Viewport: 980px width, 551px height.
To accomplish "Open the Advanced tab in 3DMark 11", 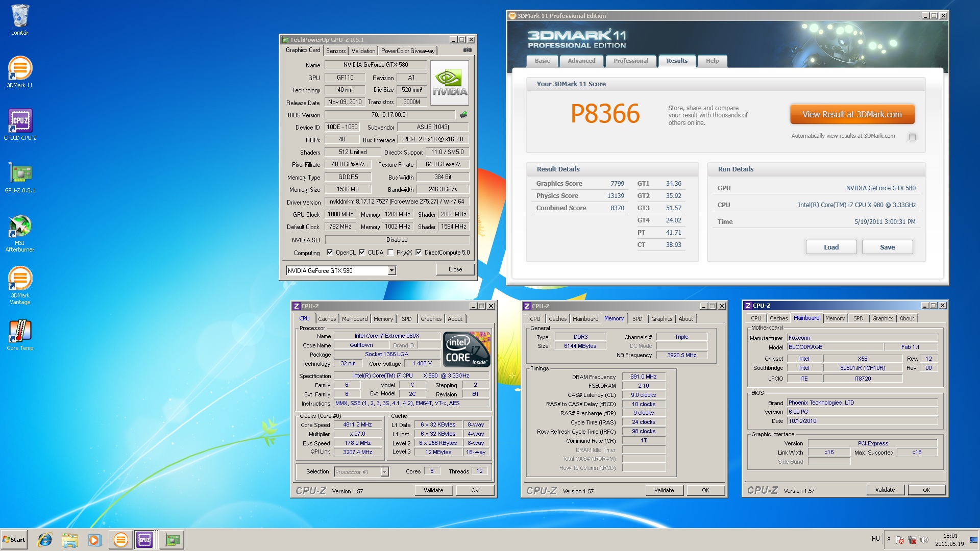I will pyautogui.click(x=581, y=61).
